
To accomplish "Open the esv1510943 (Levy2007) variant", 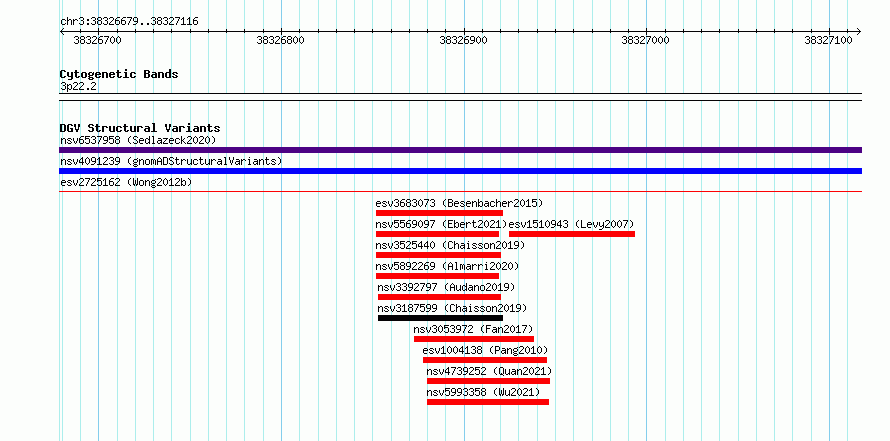I will click(572, 224).
